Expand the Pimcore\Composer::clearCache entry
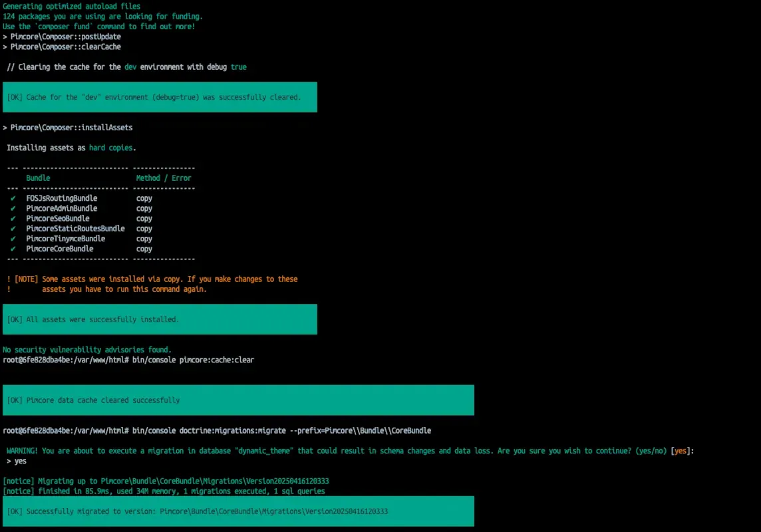The image size is (761, 532). click(63, 47)
